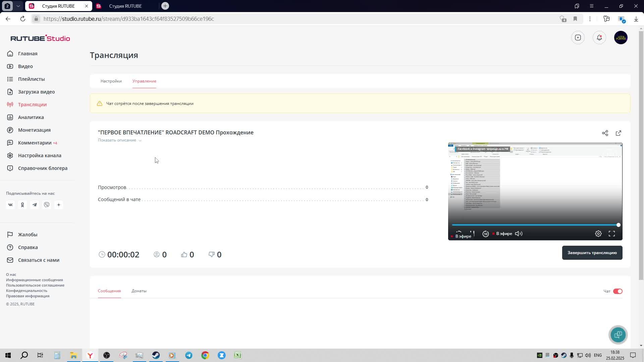Open Связаться с нами
Screen dimensions: 644x362
coord(39,260)
